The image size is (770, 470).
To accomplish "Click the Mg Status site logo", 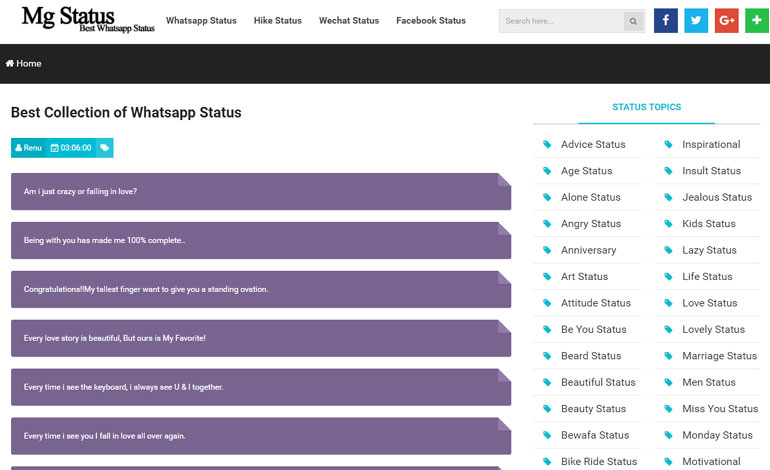I will (x=87, y=20).
